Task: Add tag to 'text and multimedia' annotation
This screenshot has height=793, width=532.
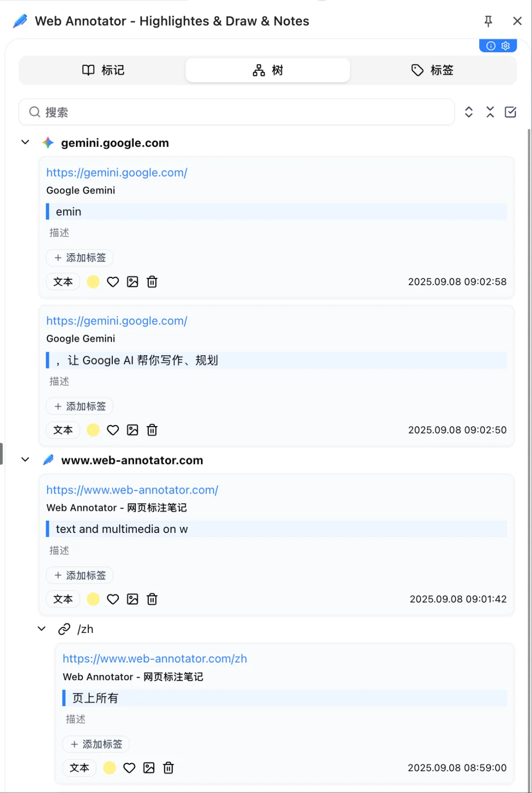Action: (80, 575)
